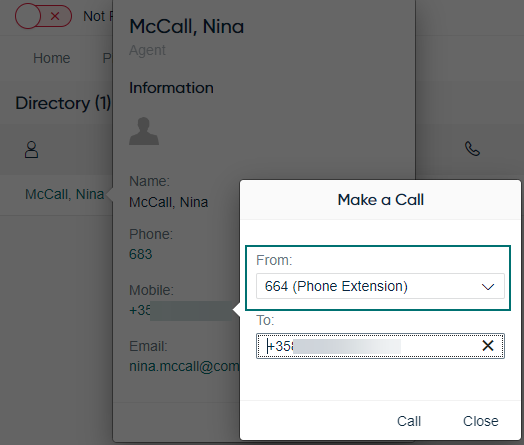Click the McCall, Nina contact card title

[x=186, y=26]
